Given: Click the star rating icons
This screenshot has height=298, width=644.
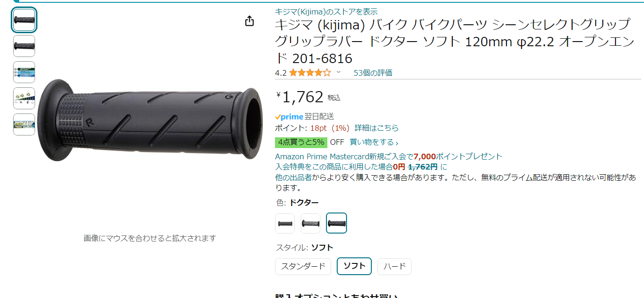Looking at the screenshot, I should 310,73.
